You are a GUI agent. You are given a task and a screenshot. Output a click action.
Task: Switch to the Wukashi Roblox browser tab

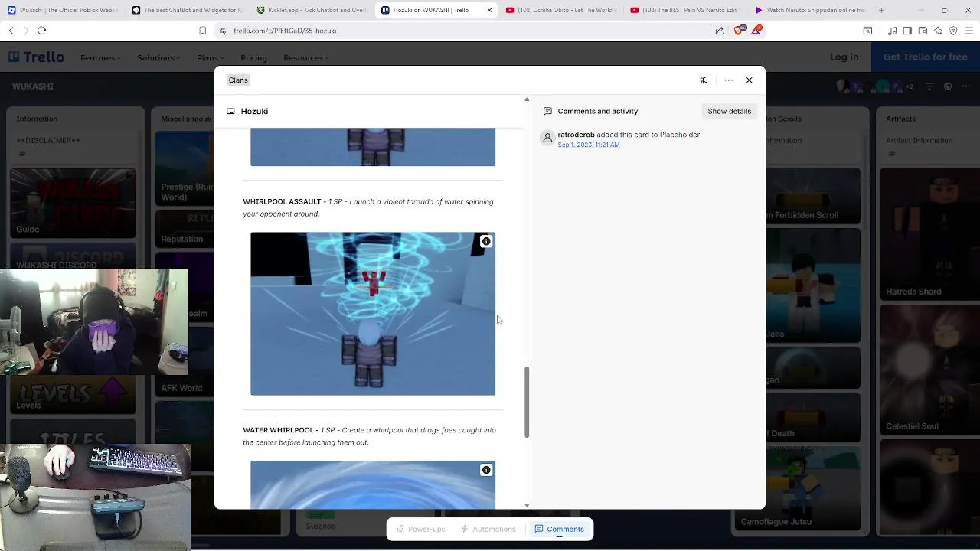(x=61, y=10)
